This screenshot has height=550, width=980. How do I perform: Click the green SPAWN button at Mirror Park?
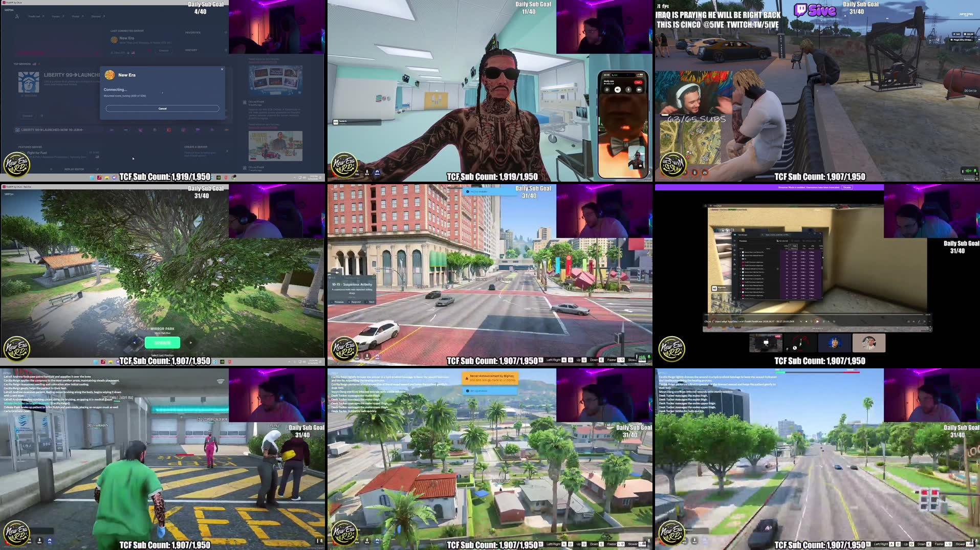pyautogui.click(x=162, y=342)
